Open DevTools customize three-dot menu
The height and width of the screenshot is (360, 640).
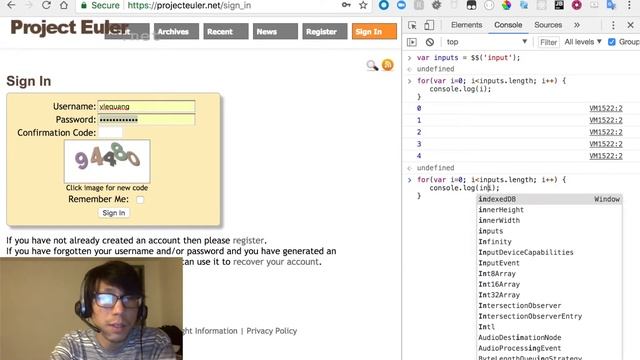click(x=613, y=25)
